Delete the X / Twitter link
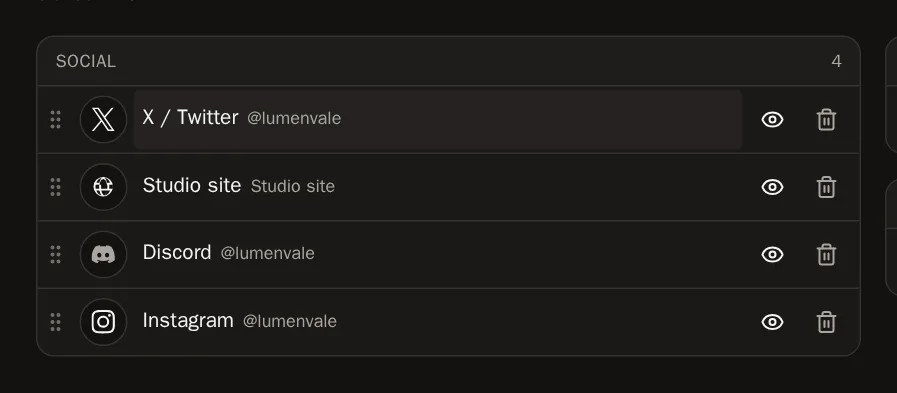 826,120
